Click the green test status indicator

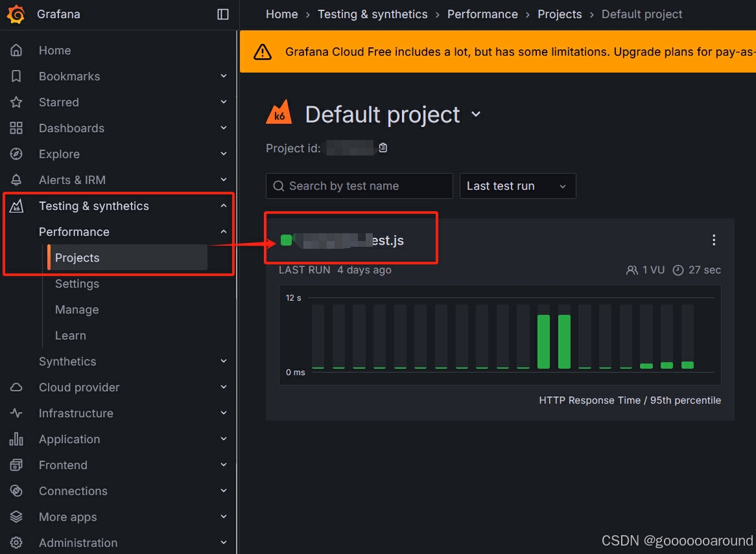click(286, 240)
